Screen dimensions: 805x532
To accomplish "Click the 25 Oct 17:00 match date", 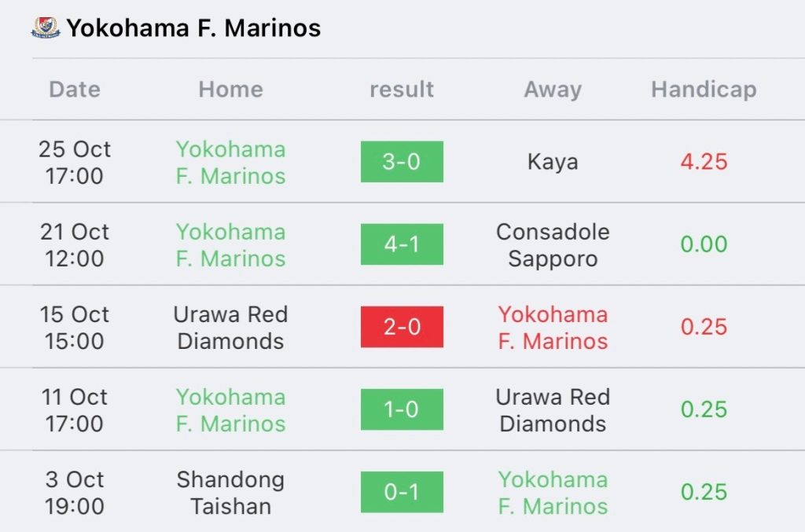I will (x=75, y=162).
